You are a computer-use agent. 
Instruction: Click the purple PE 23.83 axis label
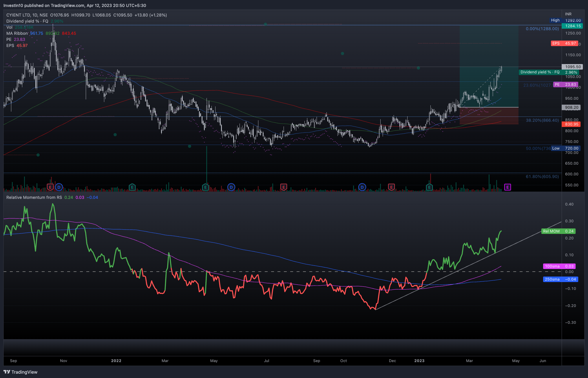(566, 85)
